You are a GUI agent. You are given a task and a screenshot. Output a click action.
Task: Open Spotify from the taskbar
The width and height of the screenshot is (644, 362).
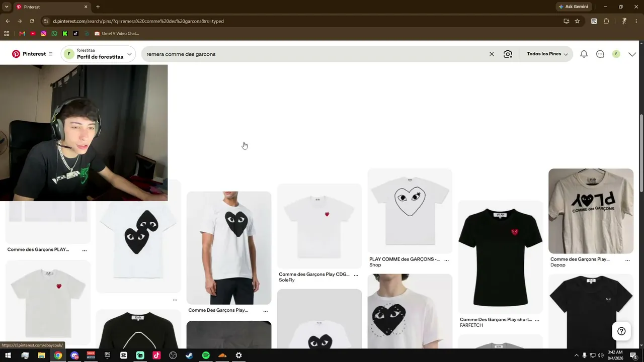point(206,355)
